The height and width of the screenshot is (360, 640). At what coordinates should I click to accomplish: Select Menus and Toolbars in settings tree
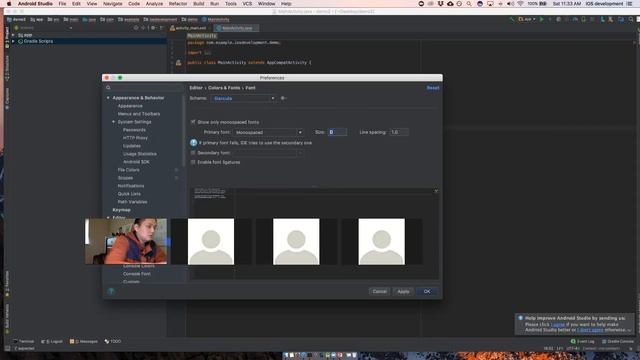139,114
